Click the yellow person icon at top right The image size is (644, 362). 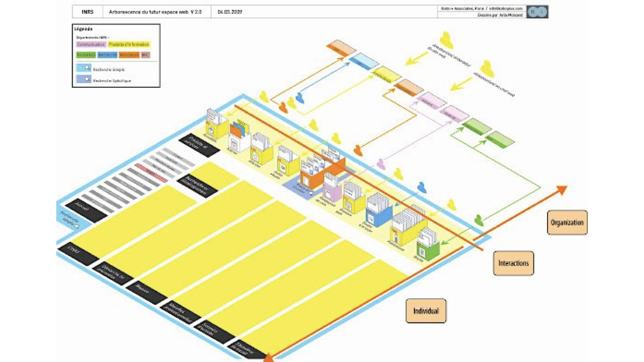coord(446,40)
